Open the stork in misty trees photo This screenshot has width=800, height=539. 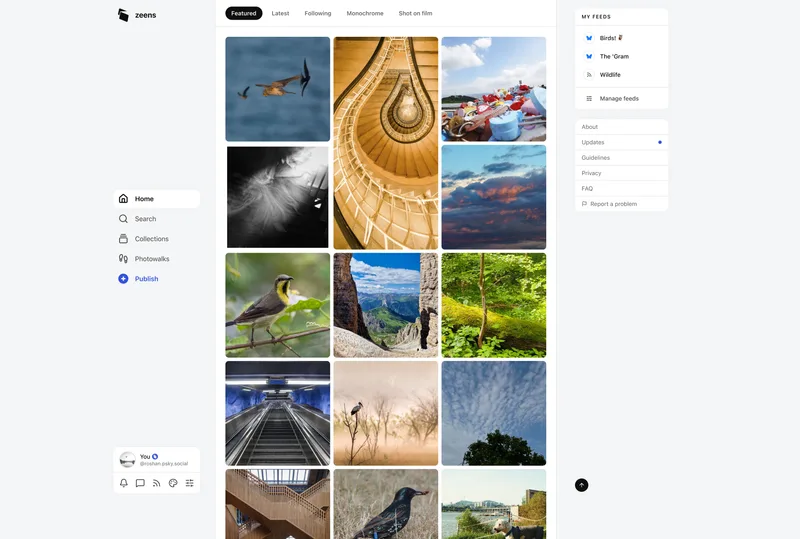tap(386, 413)
